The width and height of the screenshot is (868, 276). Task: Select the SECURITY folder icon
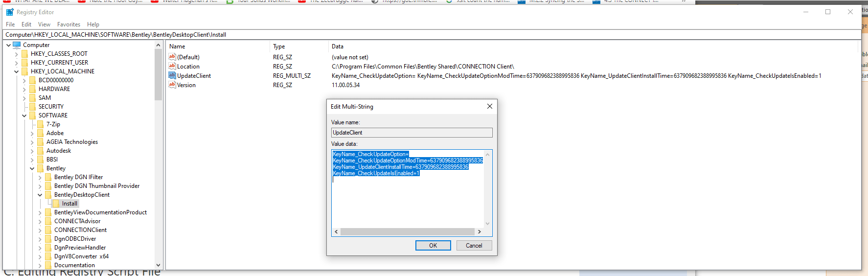click(33, 107)
